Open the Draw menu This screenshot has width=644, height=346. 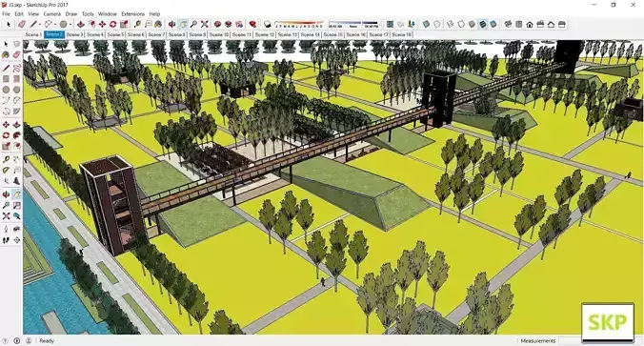tap(71, 13)
